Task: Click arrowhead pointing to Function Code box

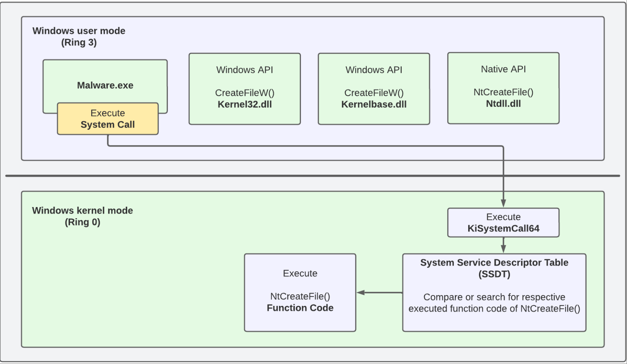Action: click(x=361, y=293)
